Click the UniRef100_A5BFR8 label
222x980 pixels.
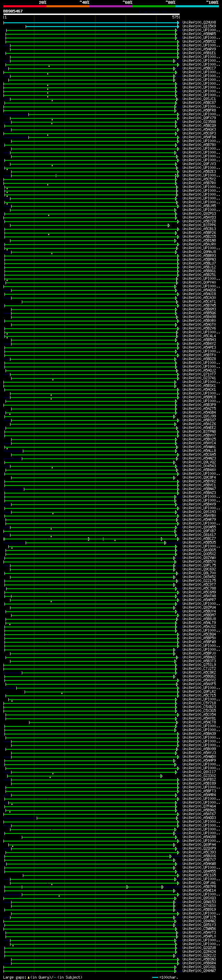199,110
